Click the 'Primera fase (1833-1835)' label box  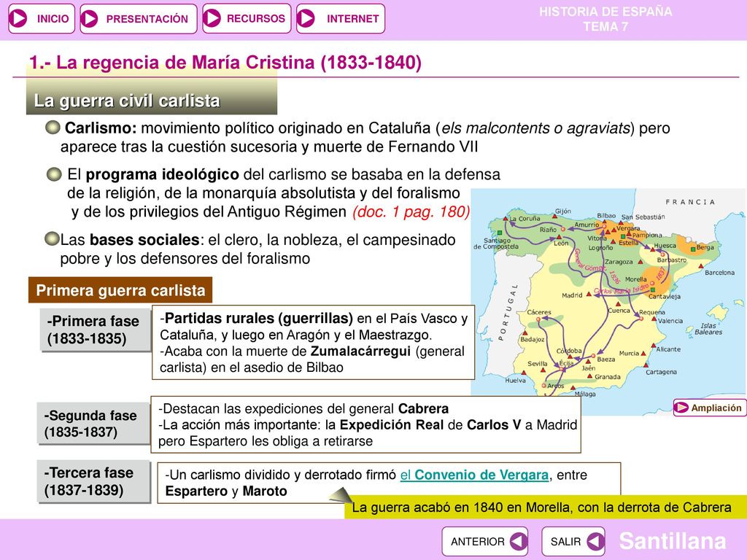pos(95,330)
